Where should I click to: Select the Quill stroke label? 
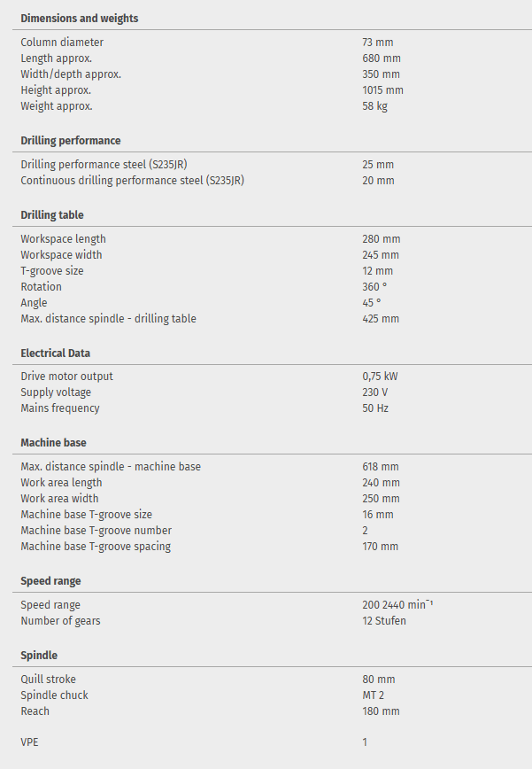49,679
